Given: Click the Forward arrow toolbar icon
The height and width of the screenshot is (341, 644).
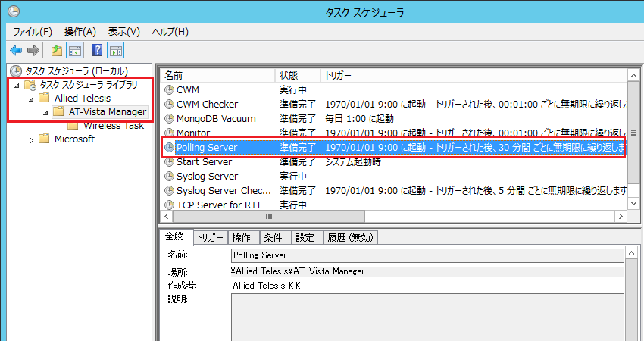Looking at the screenshot, I should [33, 51].
